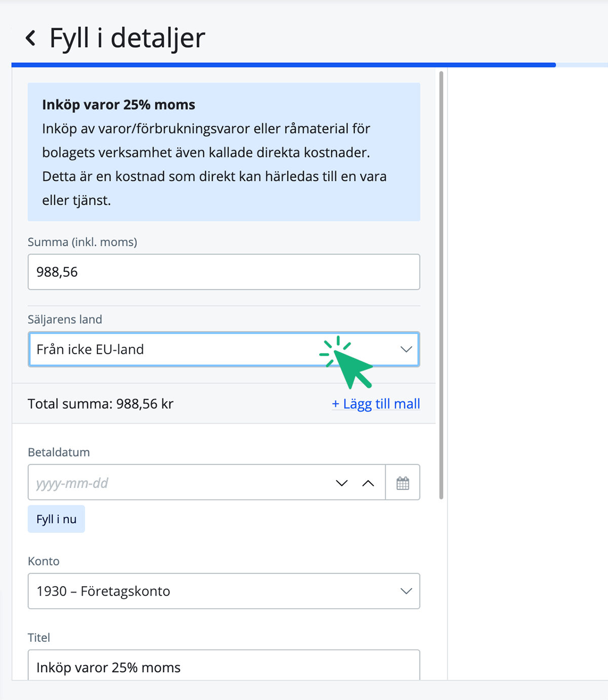Click the Inköp varor 25% moms info box

[223, 151]
